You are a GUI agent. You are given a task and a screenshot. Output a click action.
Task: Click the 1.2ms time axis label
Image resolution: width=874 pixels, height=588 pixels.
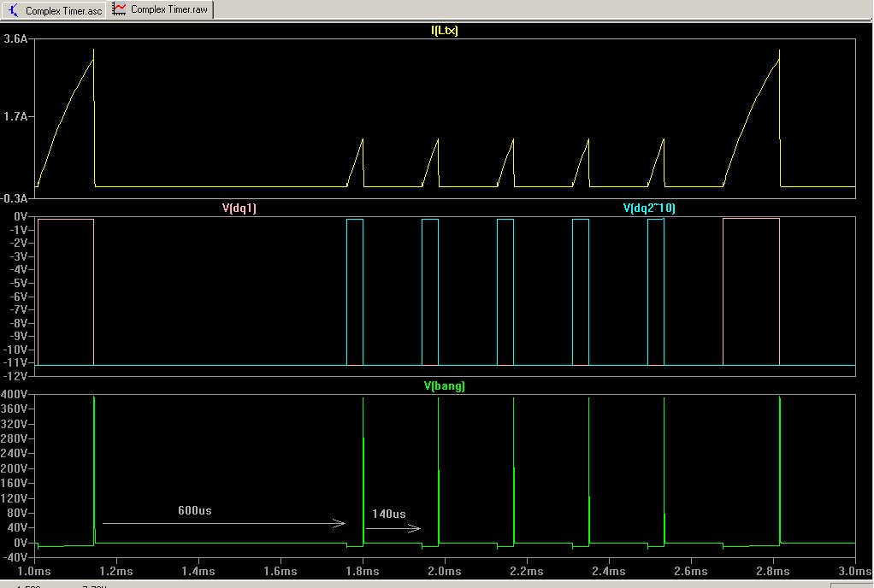click(116, 571)
